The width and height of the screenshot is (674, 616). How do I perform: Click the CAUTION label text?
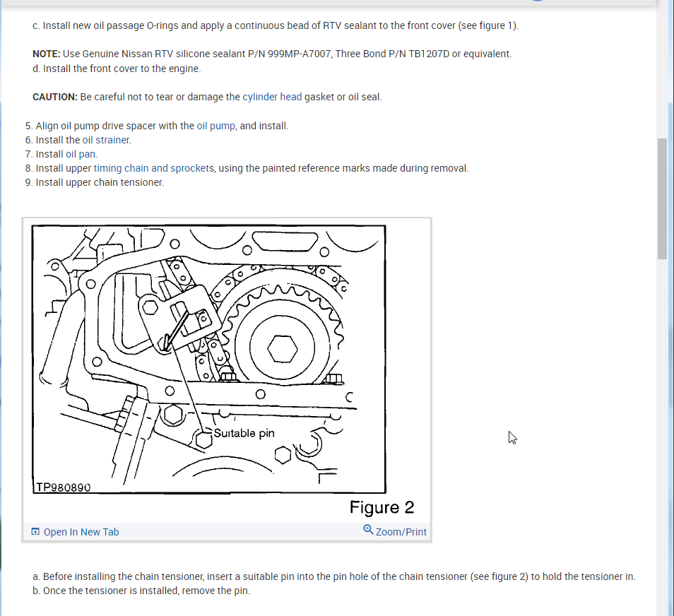pos(55,97)
